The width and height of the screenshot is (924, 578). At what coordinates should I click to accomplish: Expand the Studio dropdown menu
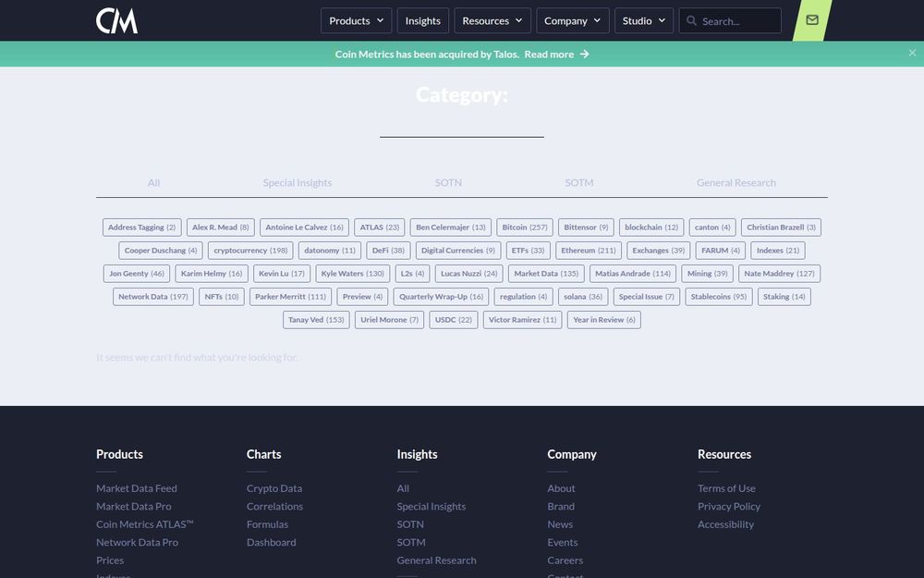[x=643, y=20]
